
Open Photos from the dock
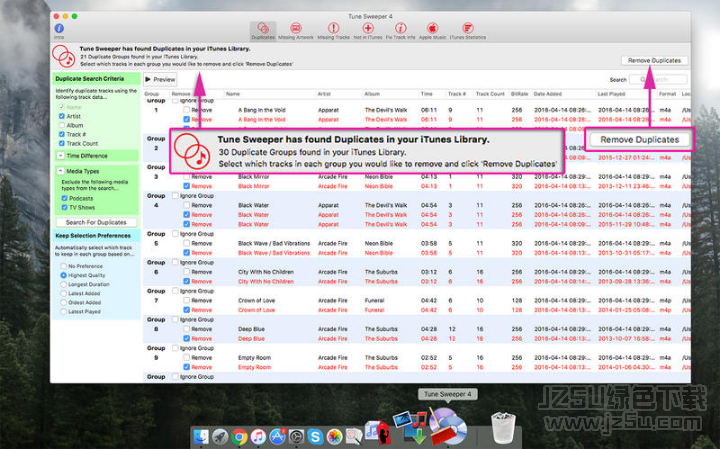334,437
